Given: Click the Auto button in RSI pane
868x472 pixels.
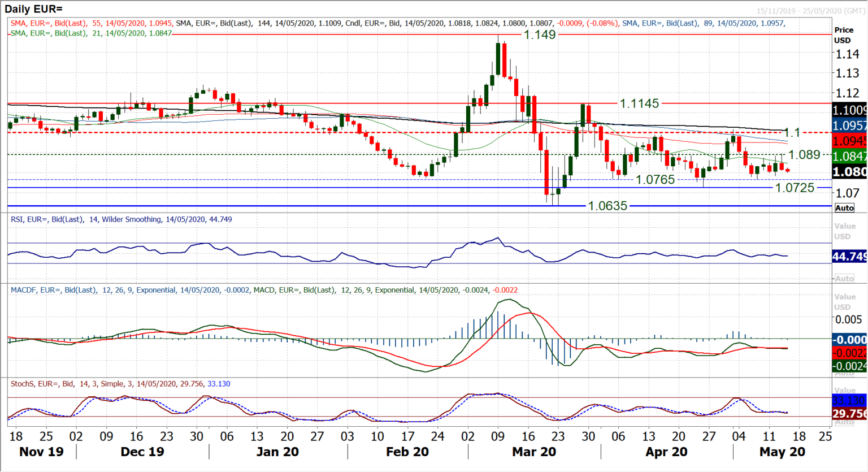Looking at the screenshot, I should point(844,279).
